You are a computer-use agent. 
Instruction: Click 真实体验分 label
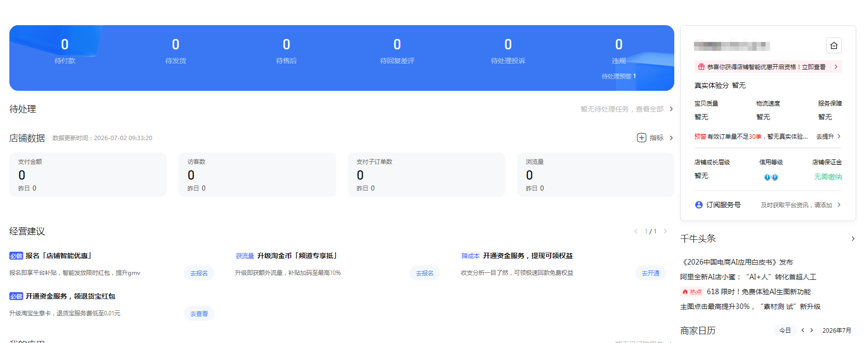pos(711,85)
